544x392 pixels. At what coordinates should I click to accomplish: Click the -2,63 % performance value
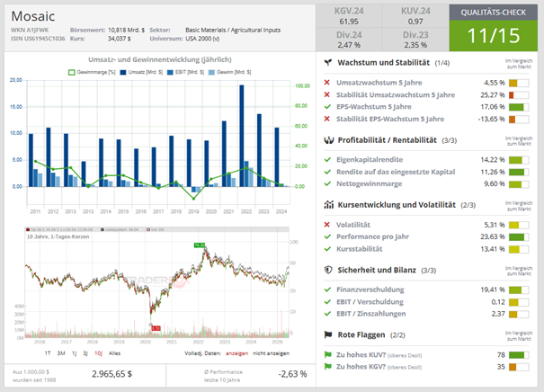[292, 374]
